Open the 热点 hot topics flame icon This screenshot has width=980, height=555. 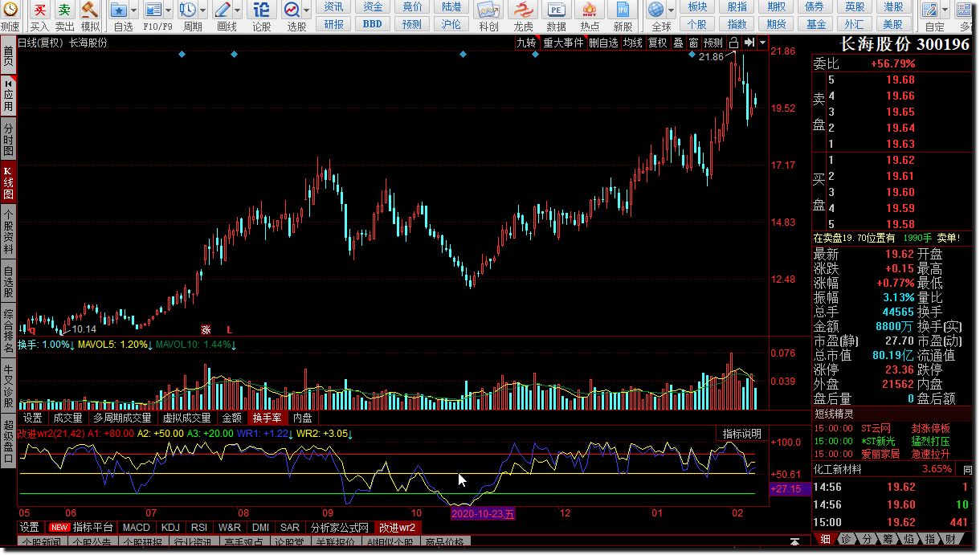[x=590, y=10]
